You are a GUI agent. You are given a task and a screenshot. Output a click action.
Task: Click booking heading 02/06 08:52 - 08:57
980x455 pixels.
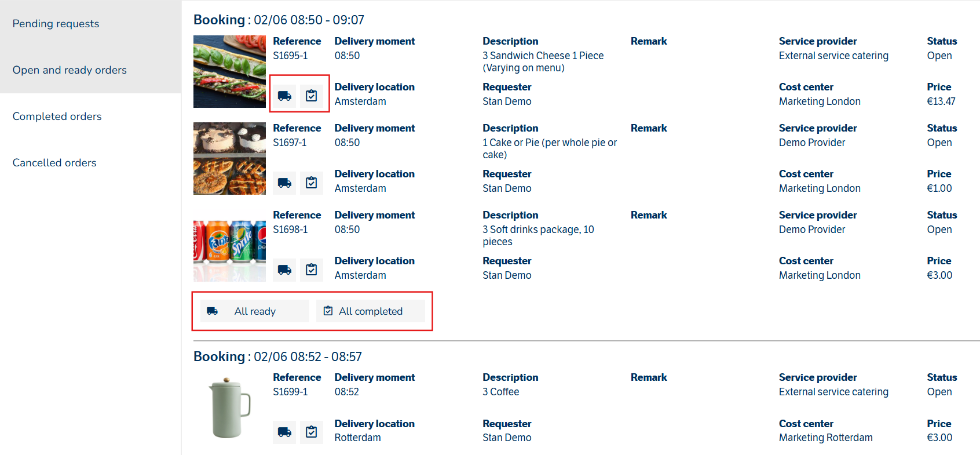pos(277,356)
